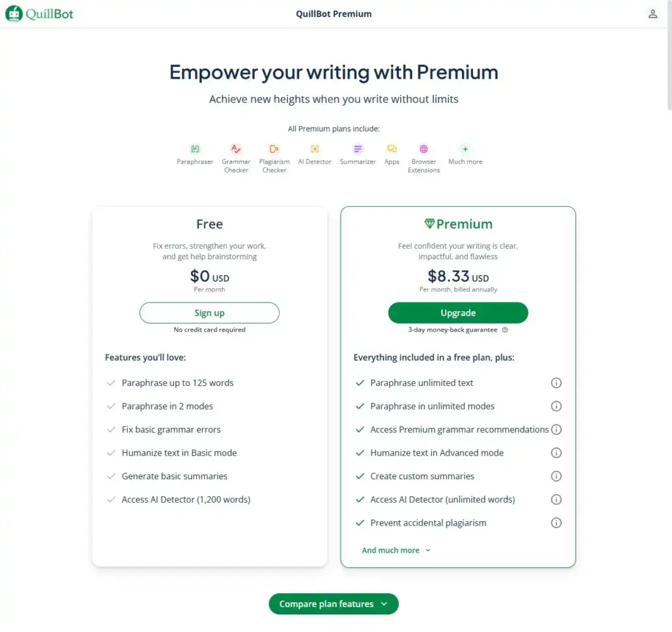Select the Paraphraser tool icon

195,149
